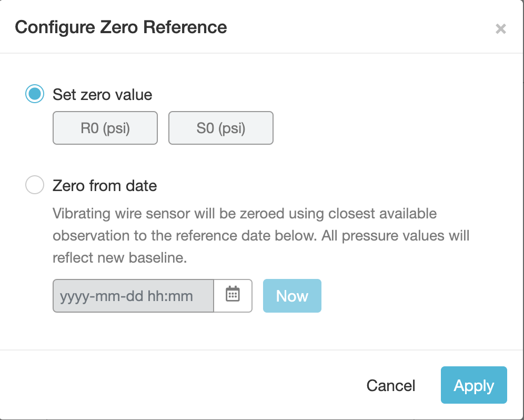Choose the Zero from date radio option
The width and height of the screenshot is (524, 420).
tap(35, 185)
